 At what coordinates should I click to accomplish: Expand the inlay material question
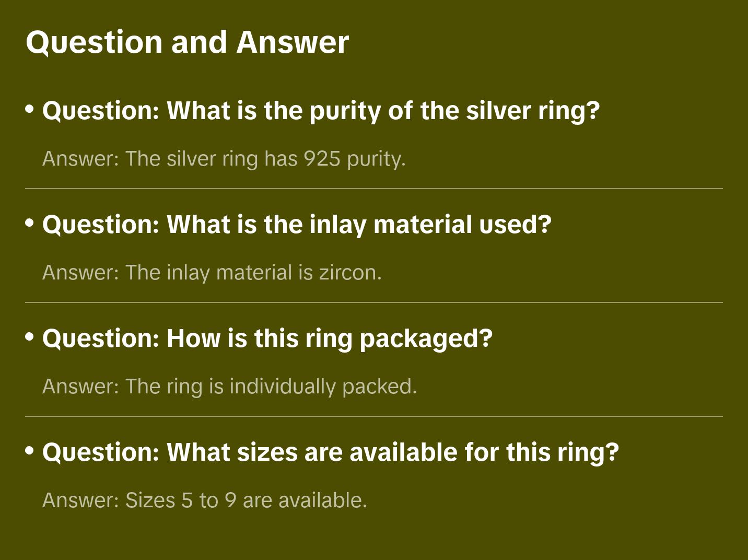pos(297,225)
